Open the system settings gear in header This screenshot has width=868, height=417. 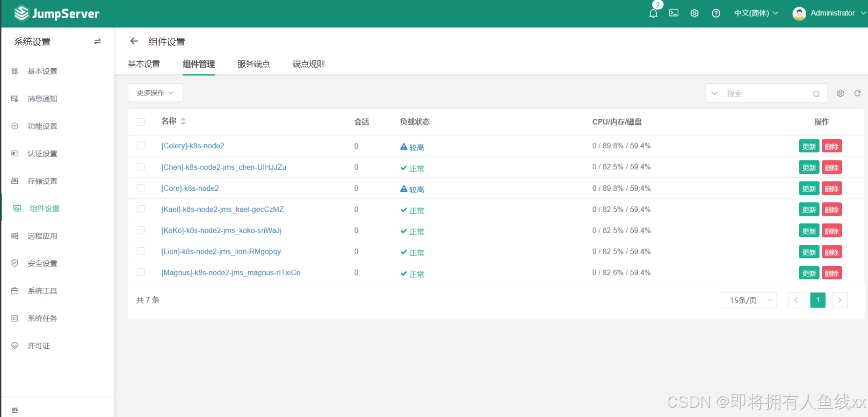click(694, 13)
